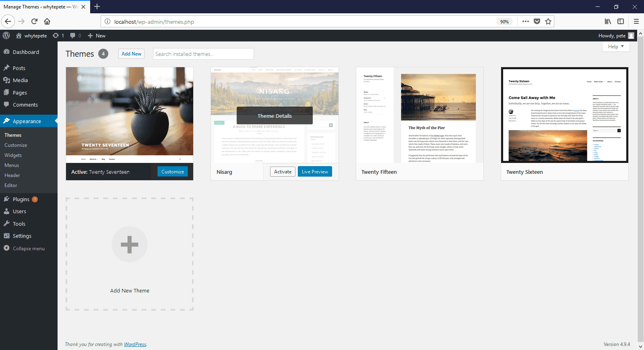The width and height of the screenshot is (644, 350).
Task: Customize the active Twenty Seventeen theme
Action: tap(173, 172)
